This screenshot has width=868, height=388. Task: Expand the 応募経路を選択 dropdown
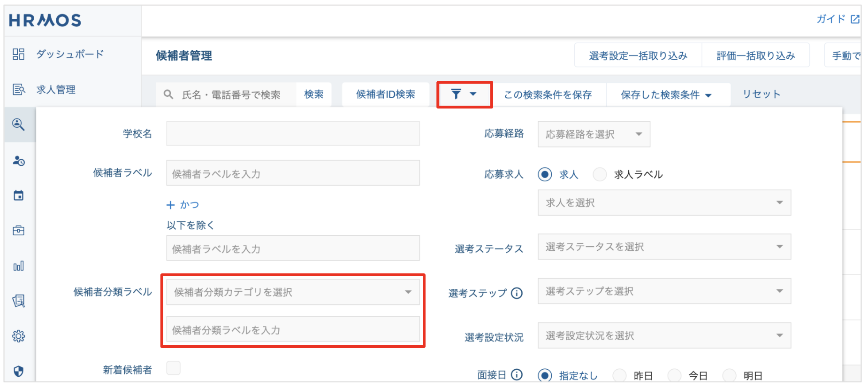pos(594,134)
